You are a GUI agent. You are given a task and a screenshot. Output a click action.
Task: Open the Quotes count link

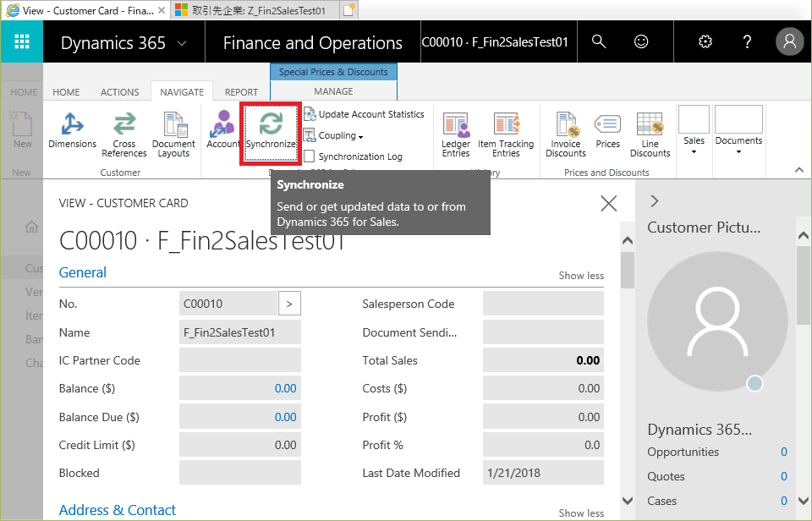(x=783, y=476)
